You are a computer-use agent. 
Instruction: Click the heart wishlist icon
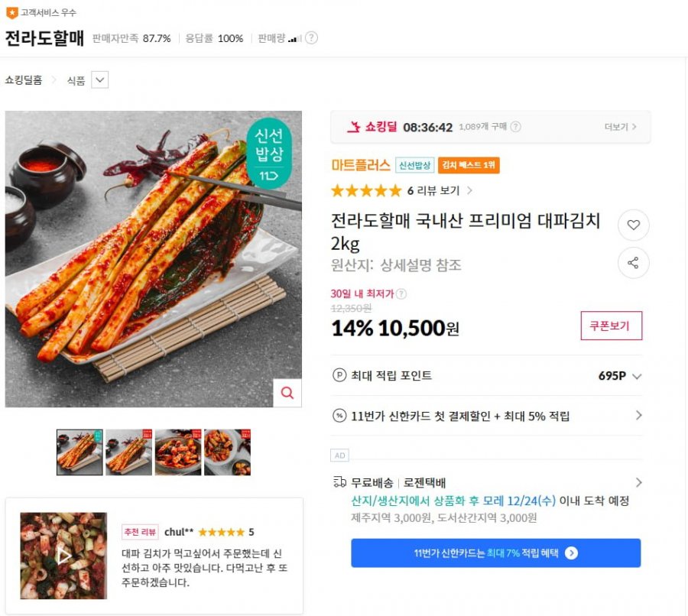[x=633, y=225]
